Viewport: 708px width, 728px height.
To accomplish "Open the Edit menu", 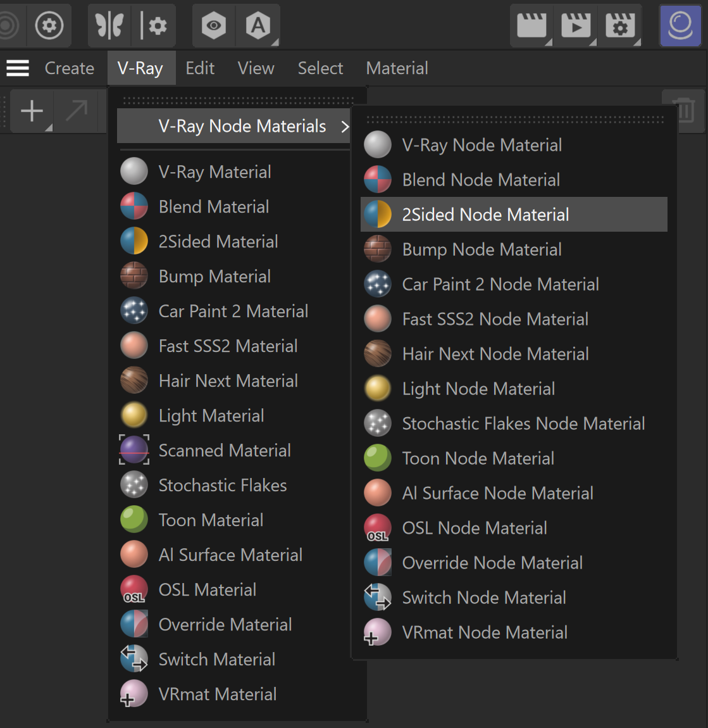I will coord(200,68).
